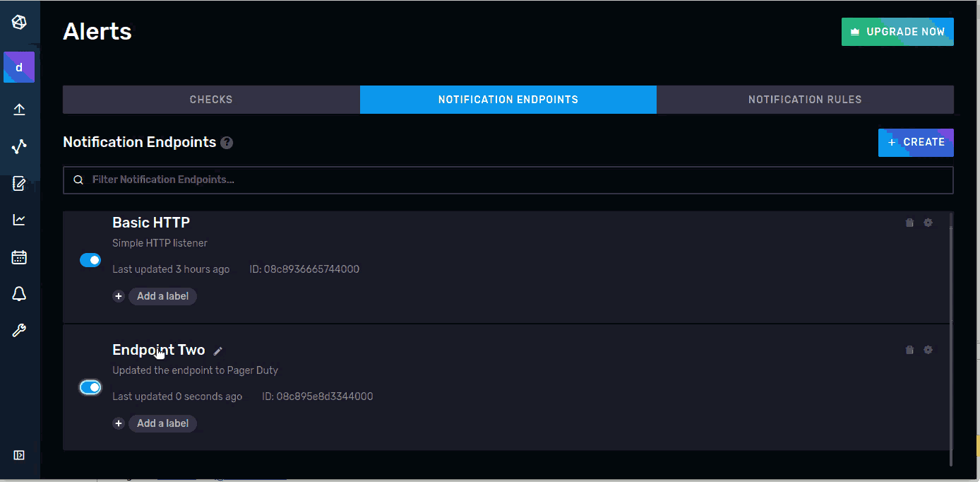Delete the Basic HTTP endpoint via trash icon
980x482 pixels.
coord(909,222)
